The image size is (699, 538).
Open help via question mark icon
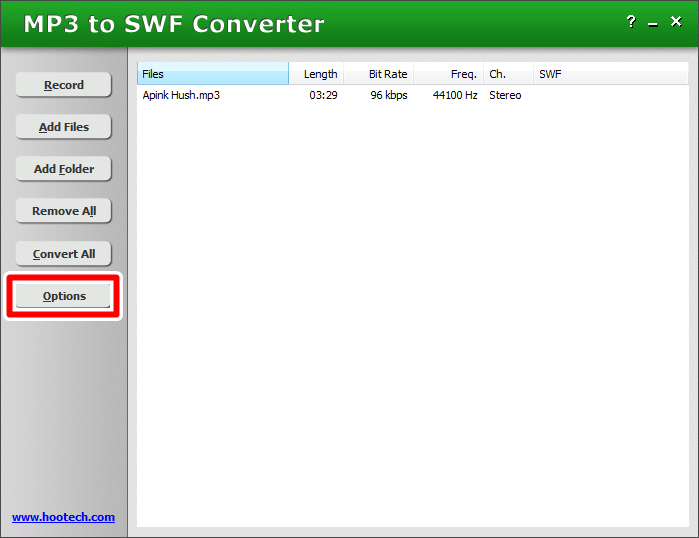631,21
